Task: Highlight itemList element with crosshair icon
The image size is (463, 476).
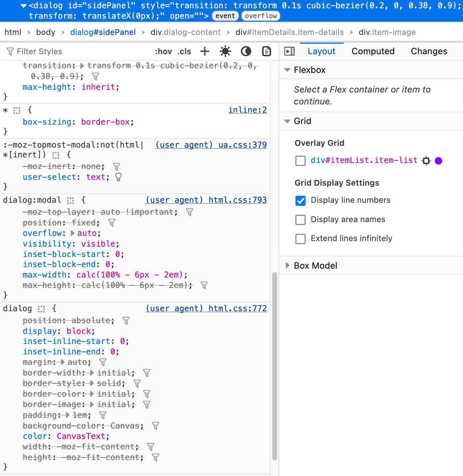Action: (x=426, y=161)
